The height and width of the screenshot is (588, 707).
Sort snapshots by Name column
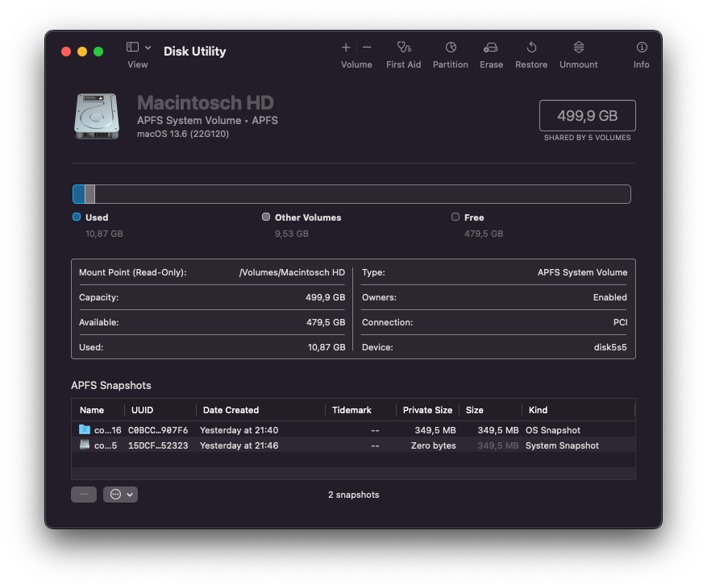pyautogui.click(x=92, y=410)
